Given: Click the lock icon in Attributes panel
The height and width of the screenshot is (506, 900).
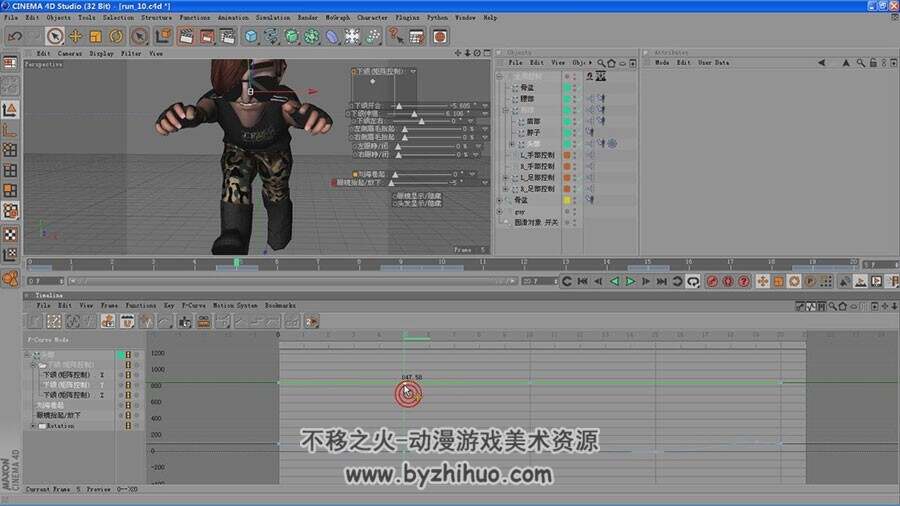Looking at the screenshot, I should click(x=873, y=63).
